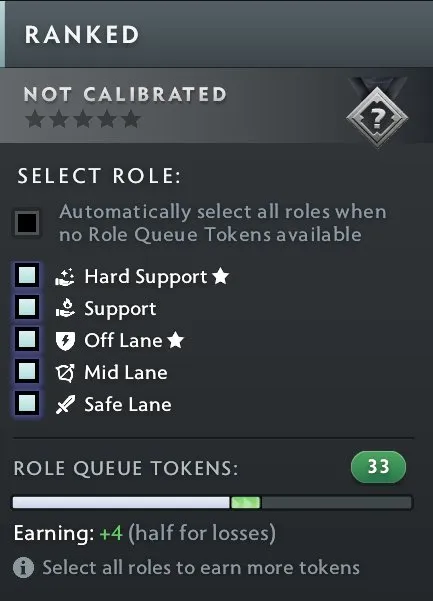The height and width of the screenshot is (601, 433).
Task: Toggle the Mid Lane role checkbox
Action: point(27,371)
